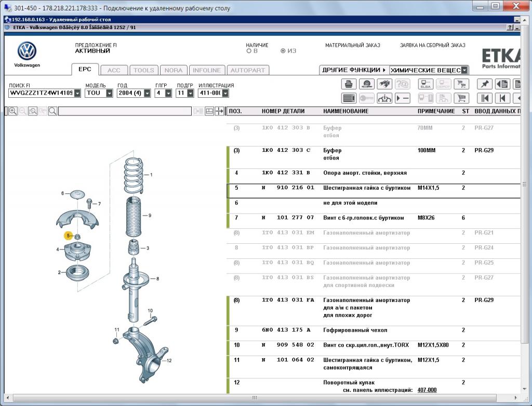
Task: Open the print icon in the toolbar
Action: (349, 84)
